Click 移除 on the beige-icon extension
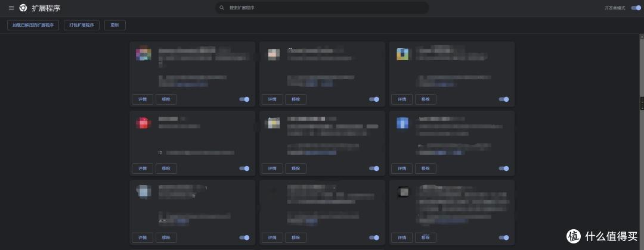The height and width of the screenshot is (250, 644). (296, 99)
